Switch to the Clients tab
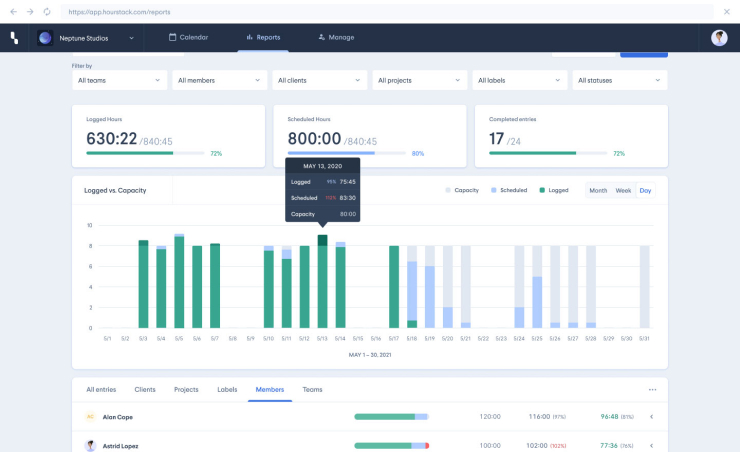 (145, 389)
